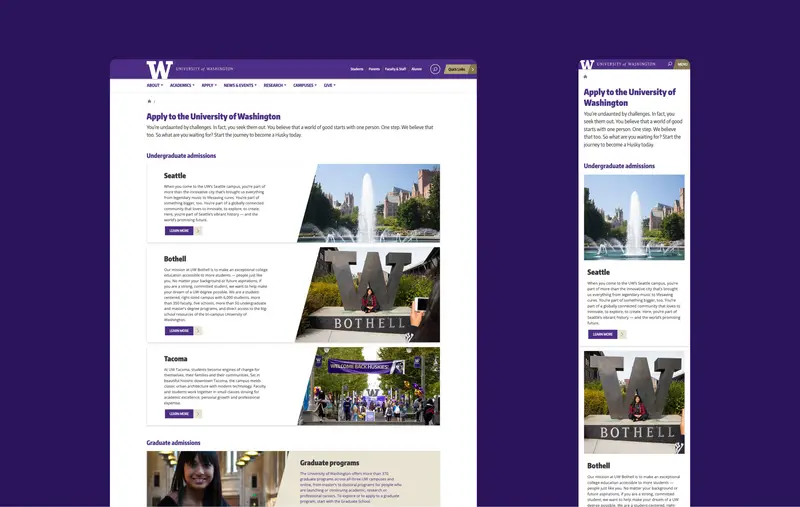This screenshot has height=507, width=800.
Task: Expand the Quick Links panel
Action: [460, 69]
